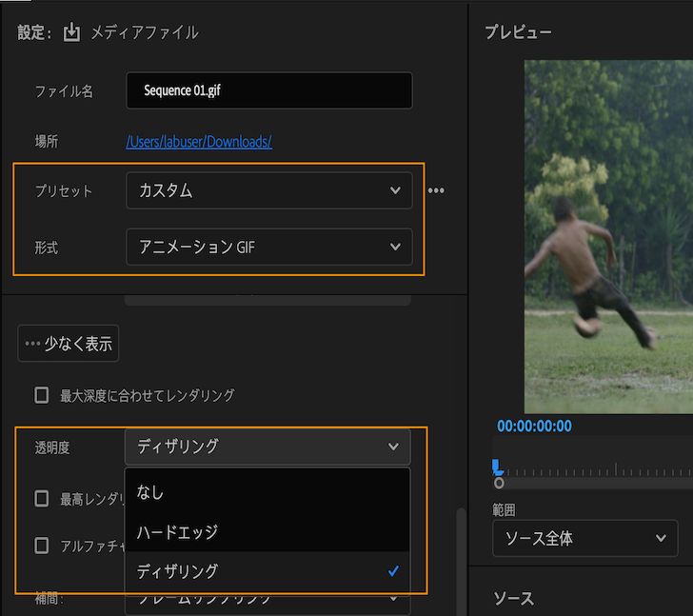
Task: Toggle 最大深度に合わせてレンダリング checkbox
Action: point(42,395)
